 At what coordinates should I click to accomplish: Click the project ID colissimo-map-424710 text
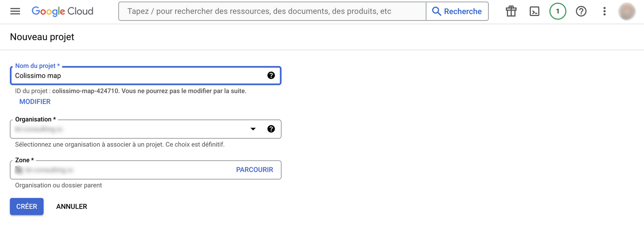pyautogui.click(x=85, y=91)
